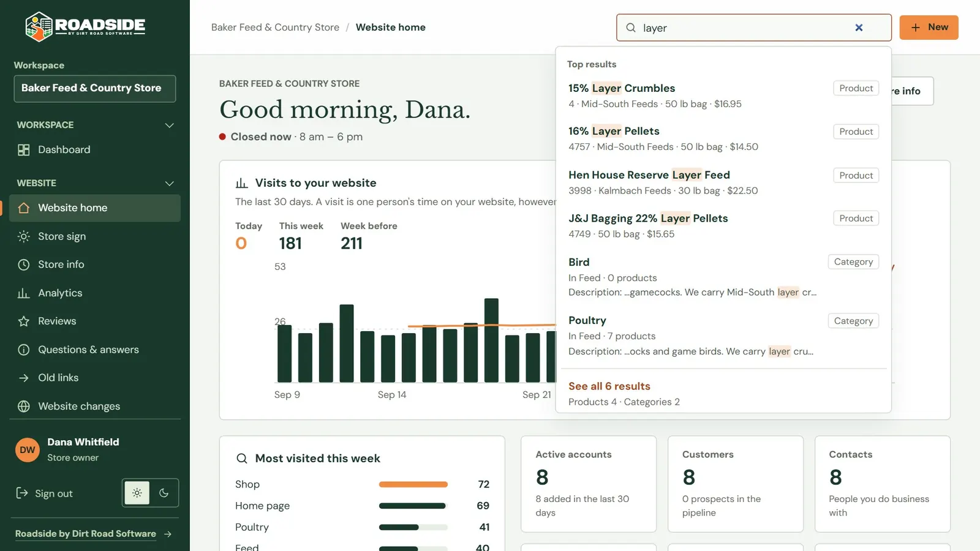Screen dimensions: 980x551
Task: Open Reviews via its star icon
Action: coord(24,321)
